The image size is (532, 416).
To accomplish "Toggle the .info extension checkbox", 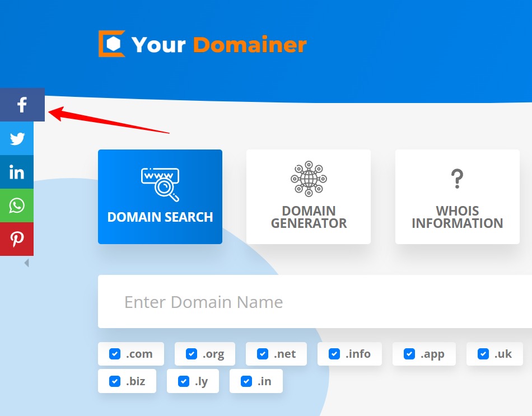I will click(334, 354).
